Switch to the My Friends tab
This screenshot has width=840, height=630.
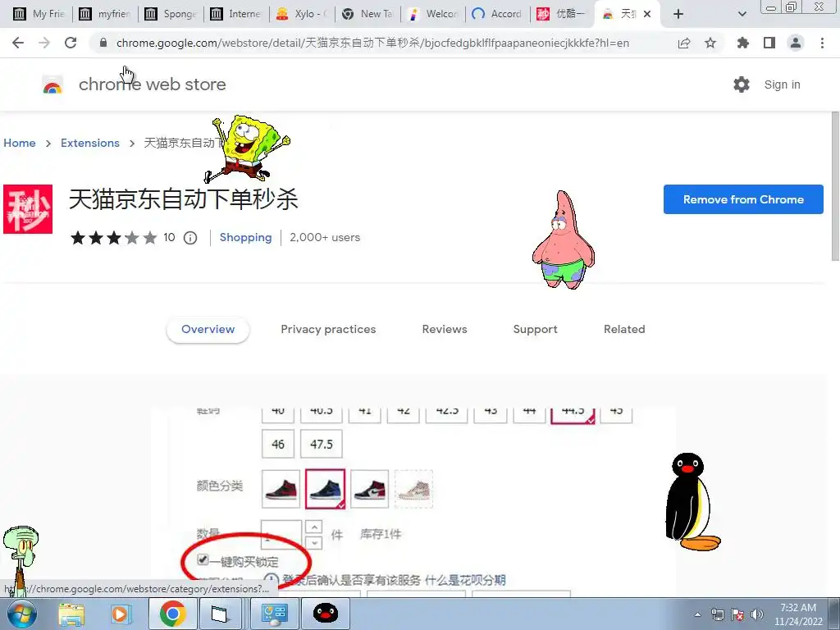[x=39, y=14]
